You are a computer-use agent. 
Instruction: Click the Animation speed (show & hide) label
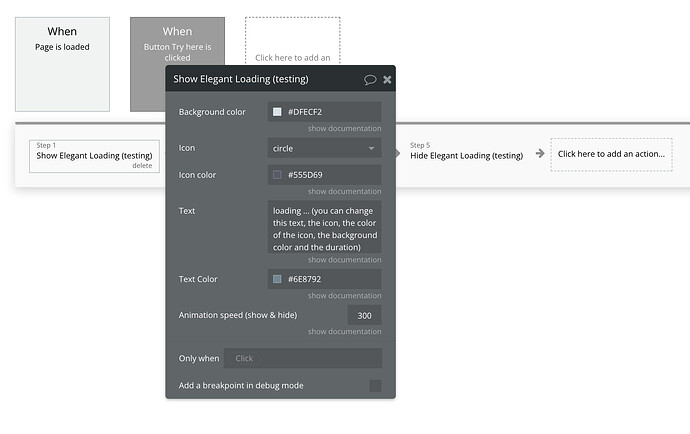point(238,315)
